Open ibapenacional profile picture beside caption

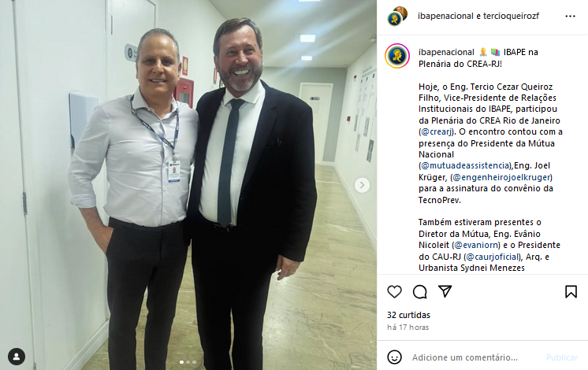397,56
